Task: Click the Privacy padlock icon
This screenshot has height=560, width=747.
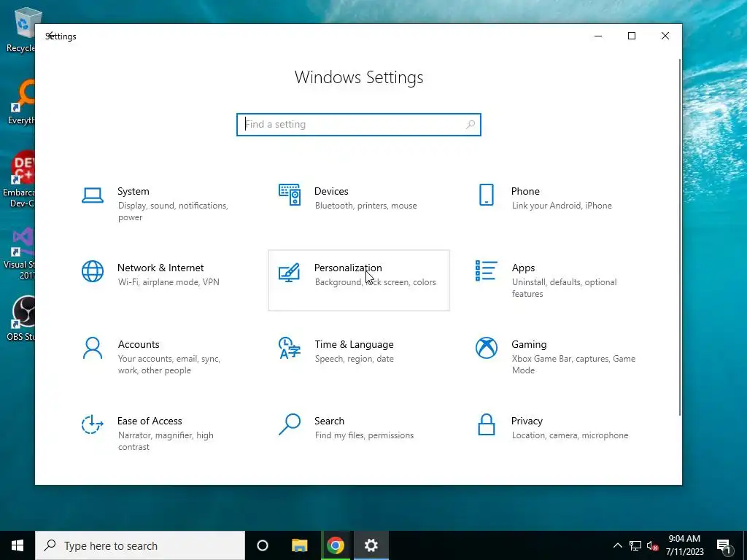Action: [486, 424]
